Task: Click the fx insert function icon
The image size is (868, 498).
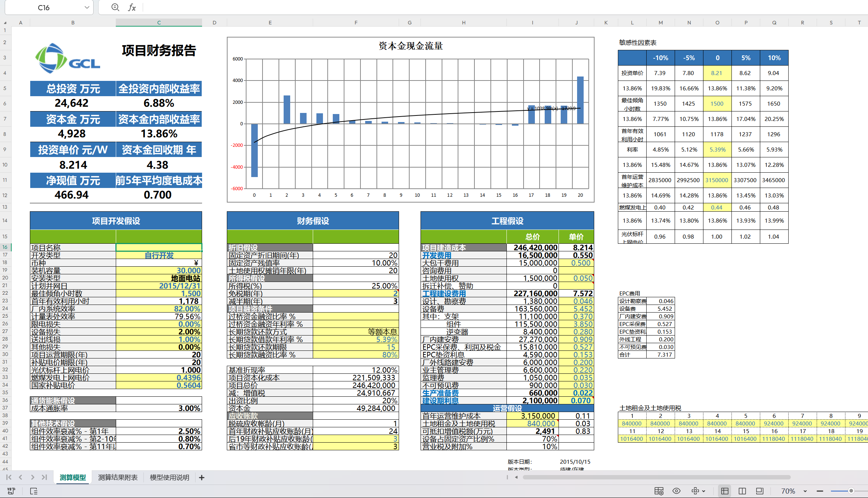Action: (132, 7)
